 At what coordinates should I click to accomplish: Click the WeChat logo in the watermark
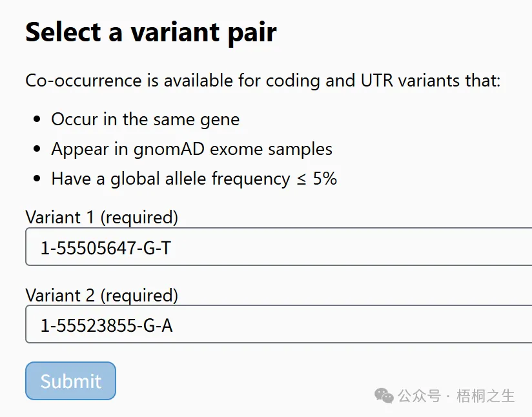click(x=384, y=396)
